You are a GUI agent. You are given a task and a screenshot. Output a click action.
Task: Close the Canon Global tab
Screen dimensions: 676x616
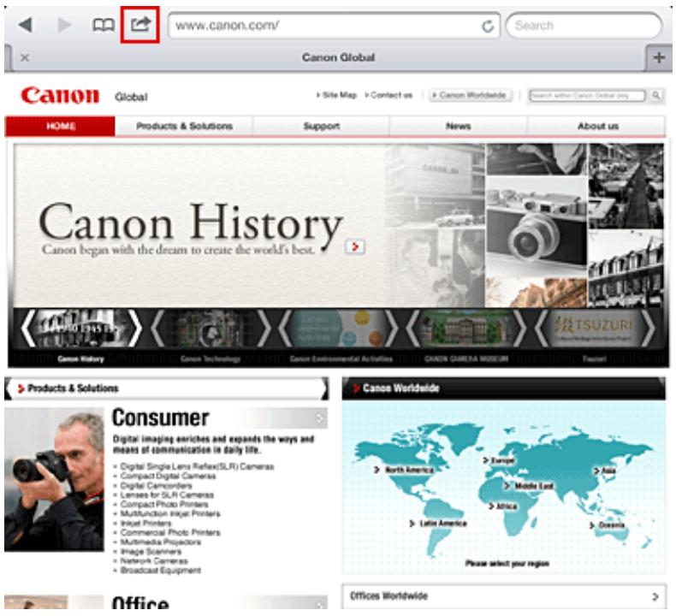click(25, 57)
